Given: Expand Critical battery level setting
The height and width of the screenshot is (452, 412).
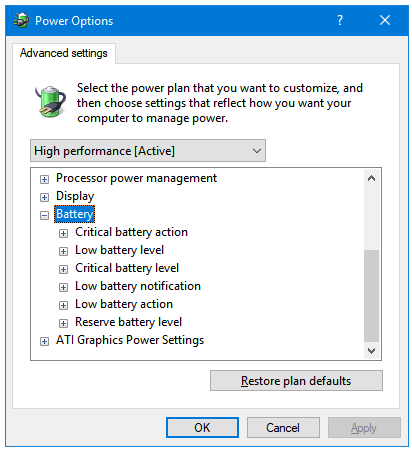Looking at the screenshot, I should 63,269.
